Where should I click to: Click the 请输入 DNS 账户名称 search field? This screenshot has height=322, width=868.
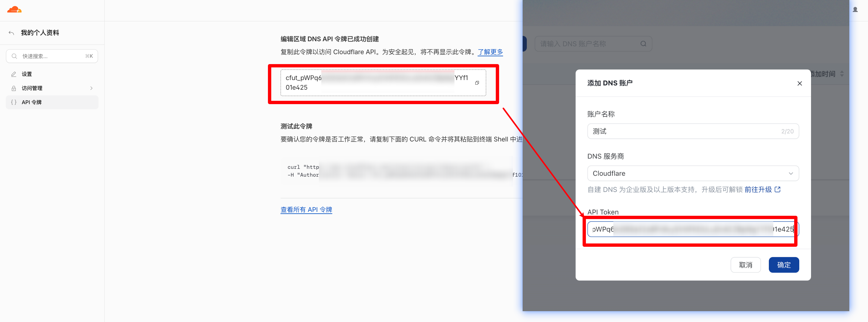click(x=593, y=44)
